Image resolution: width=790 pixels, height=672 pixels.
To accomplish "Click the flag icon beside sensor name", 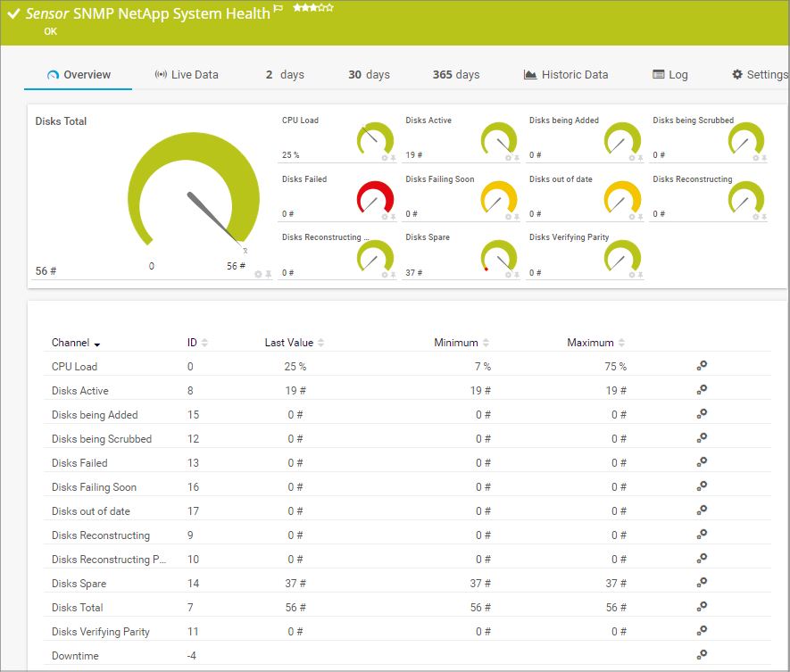I will [279, 9].
